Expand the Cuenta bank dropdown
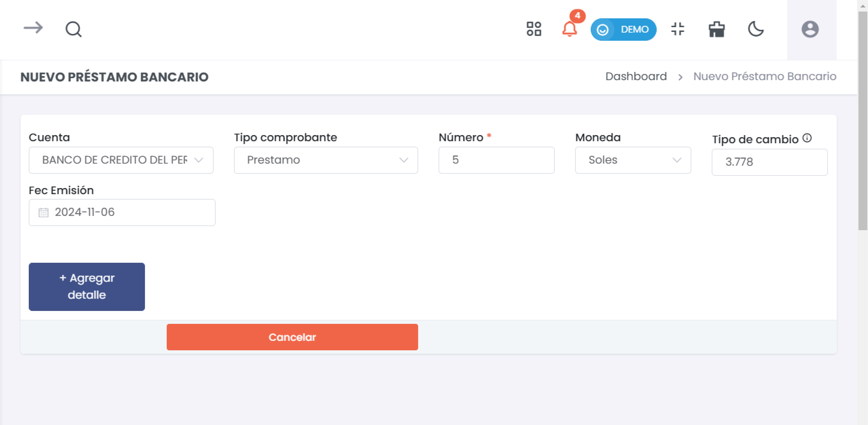Screen dimensions: 868x425 pyautogui.click(x=121, y=160)
